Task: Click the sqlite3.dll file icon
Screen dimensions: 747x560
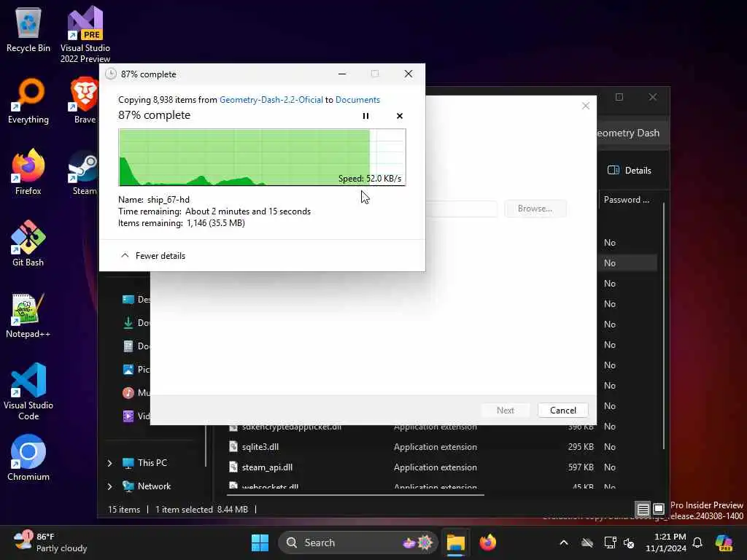Action: coord(233,447)
